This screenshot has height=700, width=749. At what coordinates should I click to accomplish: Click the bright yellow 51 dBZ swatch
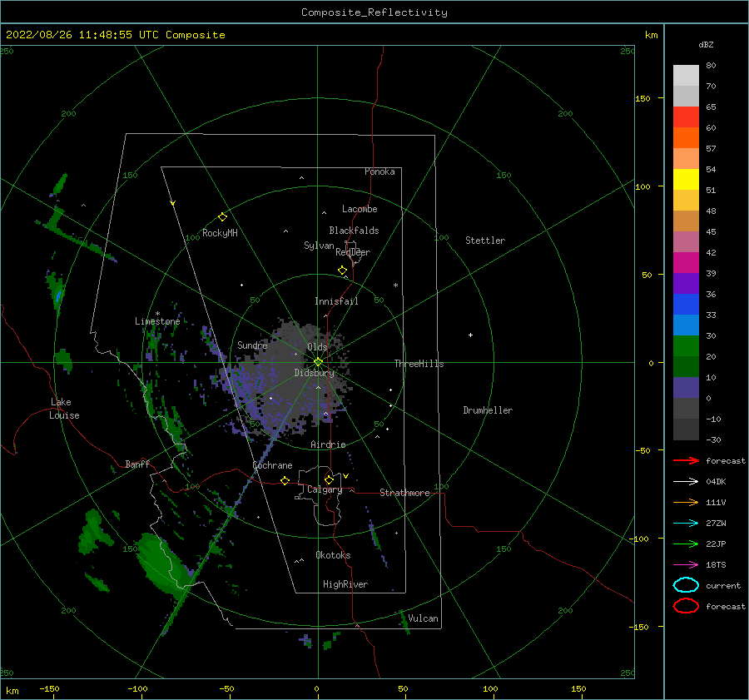(686, 180)
